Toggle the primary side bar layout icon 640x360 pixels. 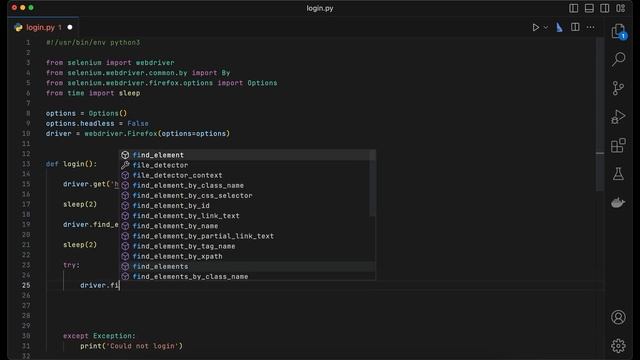click(x=573, y=8)
